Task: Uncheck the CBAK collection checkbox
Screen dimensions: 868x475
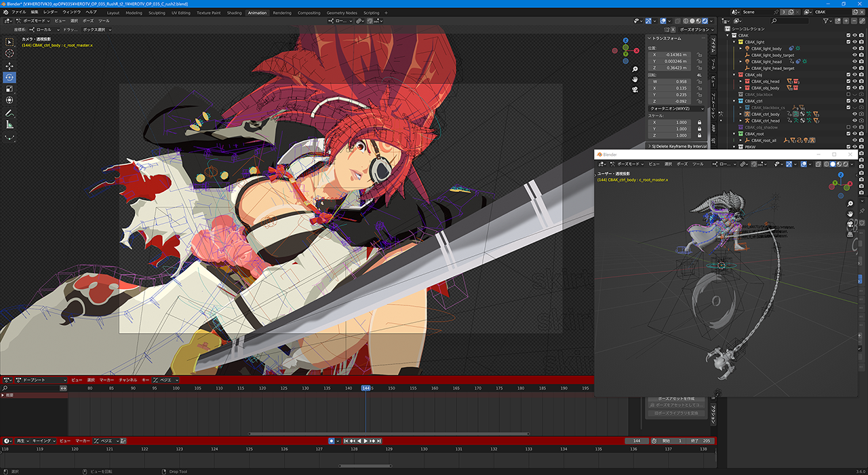Action: pyautogui.click(x=849, y=35)
